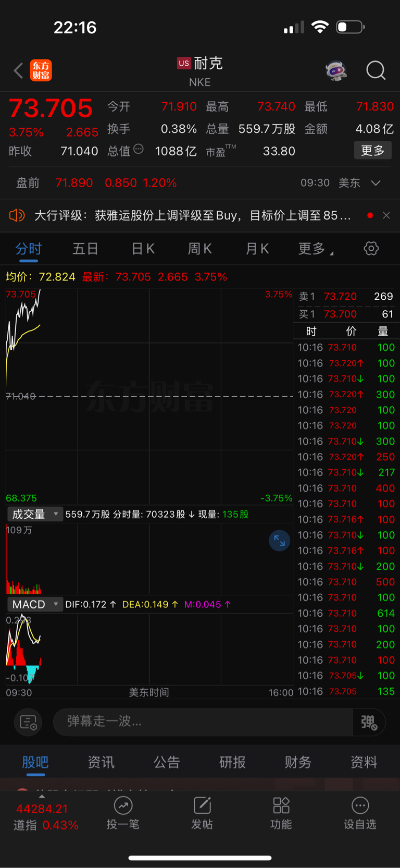
Task: Tap the 耐克 NKE stock title
Action: click(200, 71)
